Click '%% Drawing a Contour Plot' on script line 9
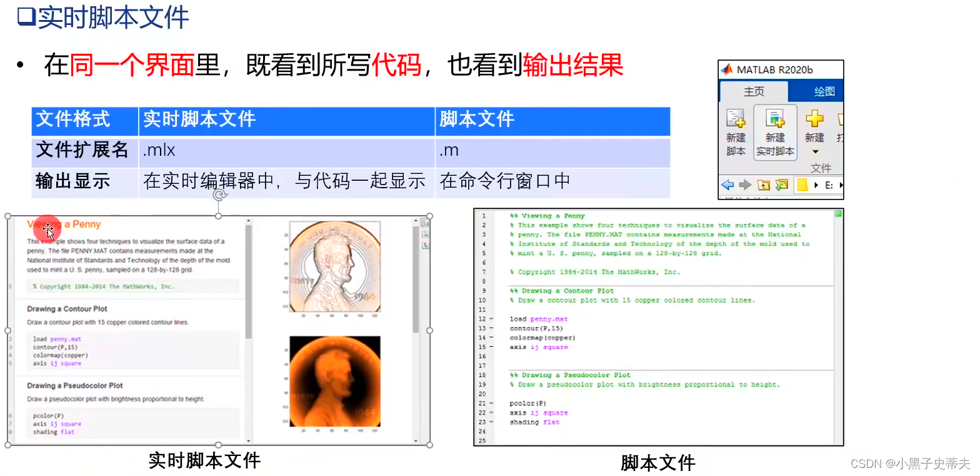980x476 pixels. 561,291
